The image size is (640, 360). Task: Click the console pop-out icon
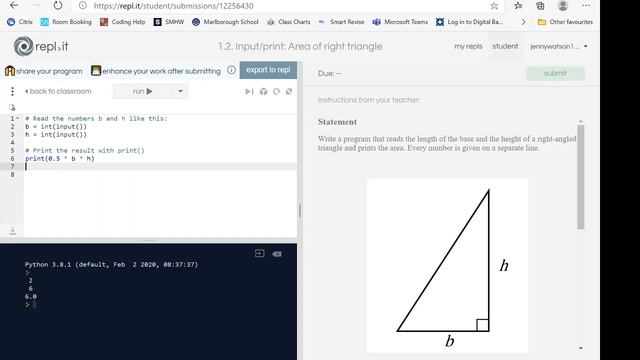pos(260,253)
